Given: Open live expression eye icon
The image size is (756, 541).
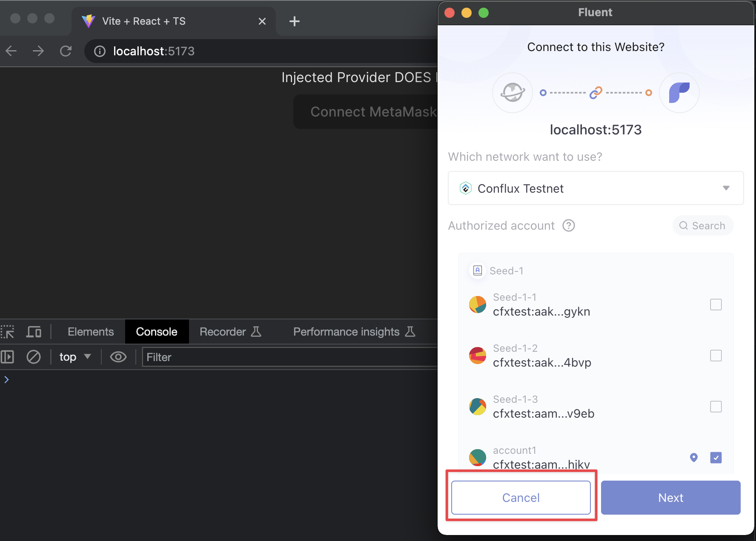Looking at the screenshot, I should (x=118, y=357).
